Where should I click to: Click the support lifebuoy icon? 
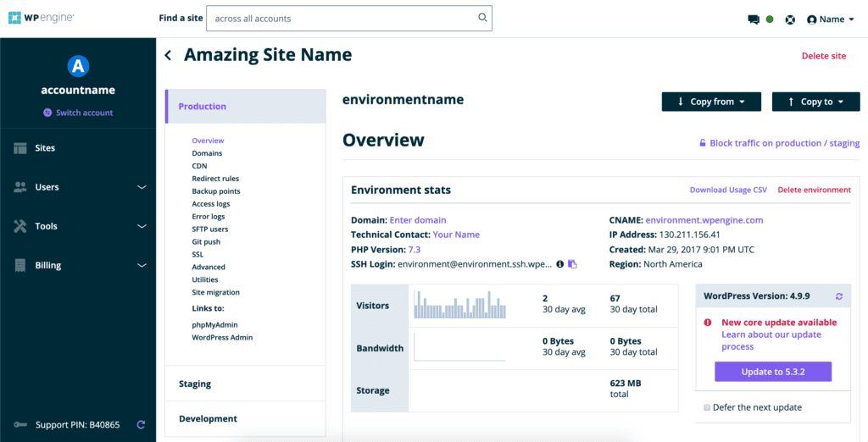[x=790, y=19]
